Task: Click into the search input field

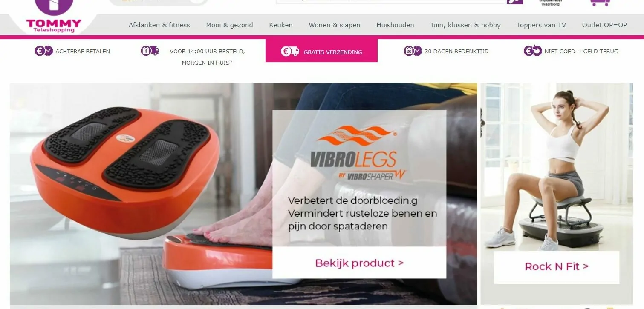Action: (391, 2)
